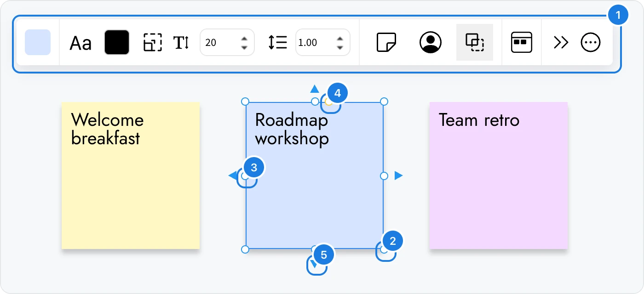Click the right-edge middle selection handle

[384, 175]
